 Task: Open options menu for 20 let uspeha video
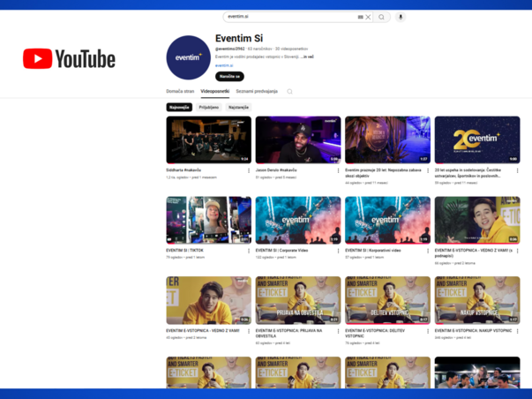click(x=517, y=170)
